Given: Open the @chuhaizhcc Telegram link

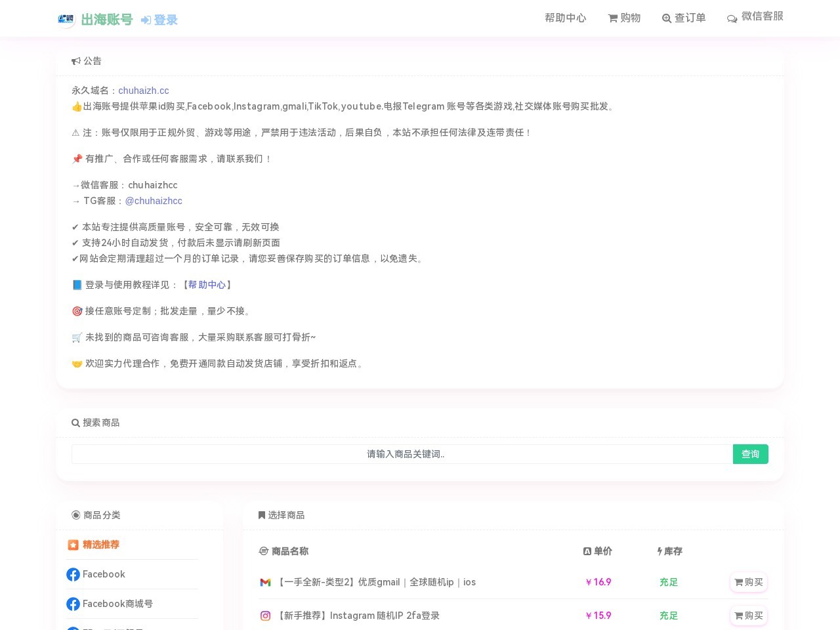Looking at the screenshot, I should [154, 201].
